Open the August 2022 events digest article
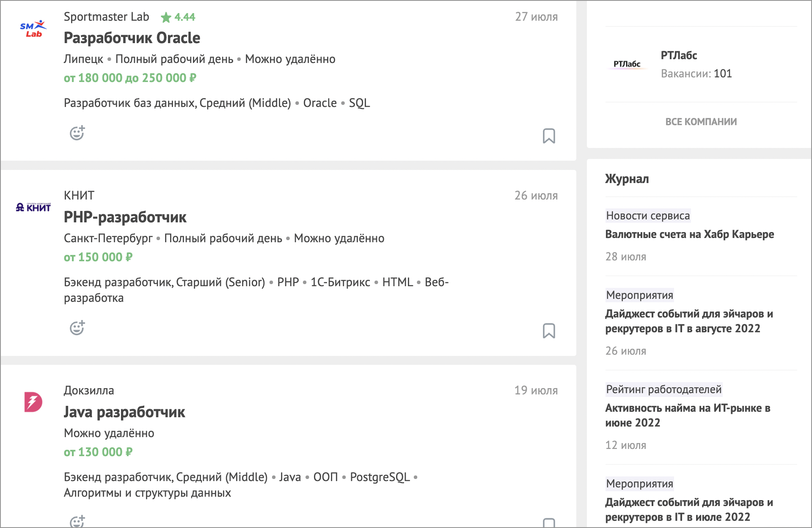This screenshot has height=528, width=812. pyautogui.click(x=689, y=321)
